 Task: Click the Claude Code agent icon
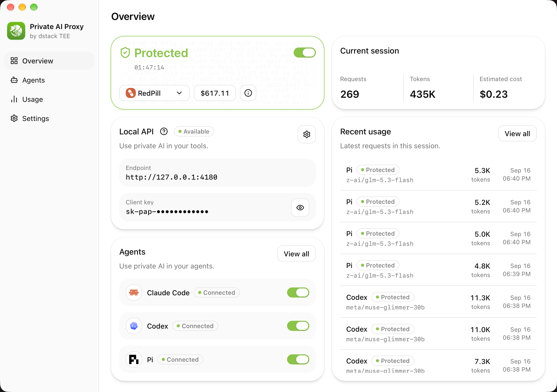tap(134, 292)
